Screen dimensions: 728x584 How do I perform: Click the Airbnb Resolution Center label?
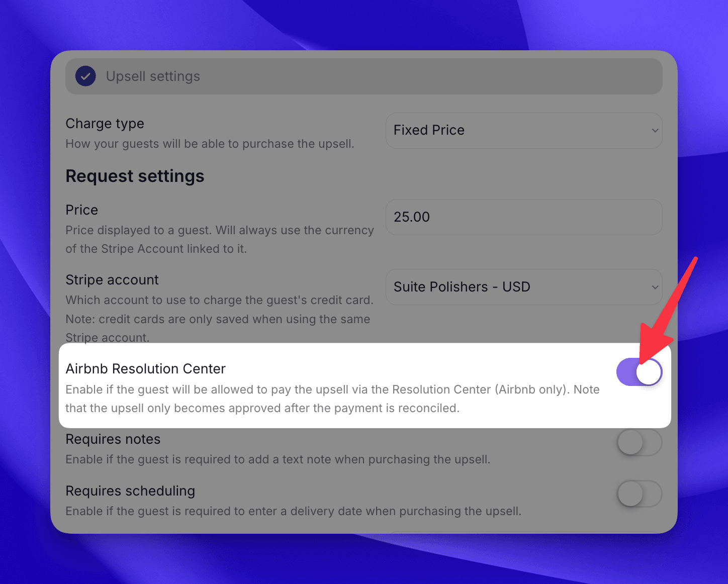click(145, 368)
